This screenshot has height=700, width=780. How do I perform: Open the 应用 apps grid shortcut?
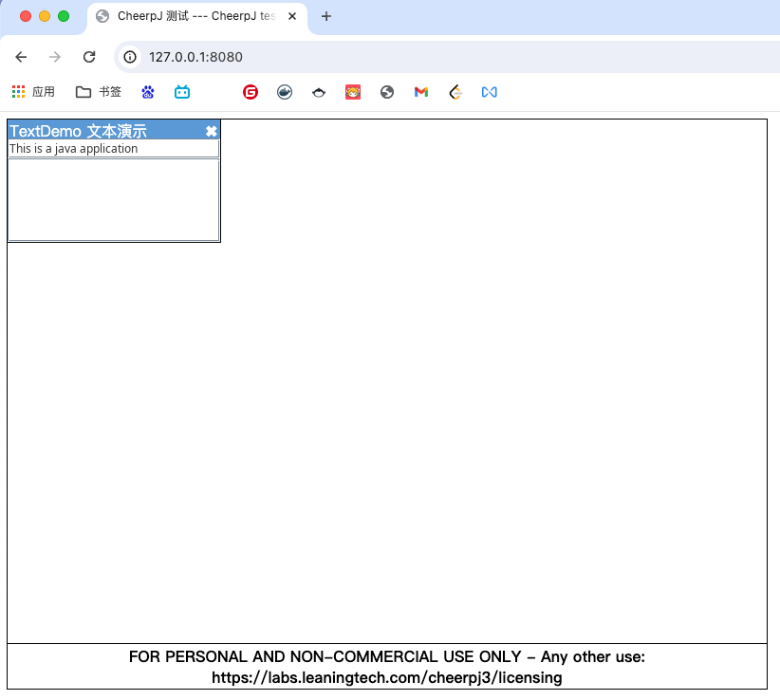(x=33, y=92)
